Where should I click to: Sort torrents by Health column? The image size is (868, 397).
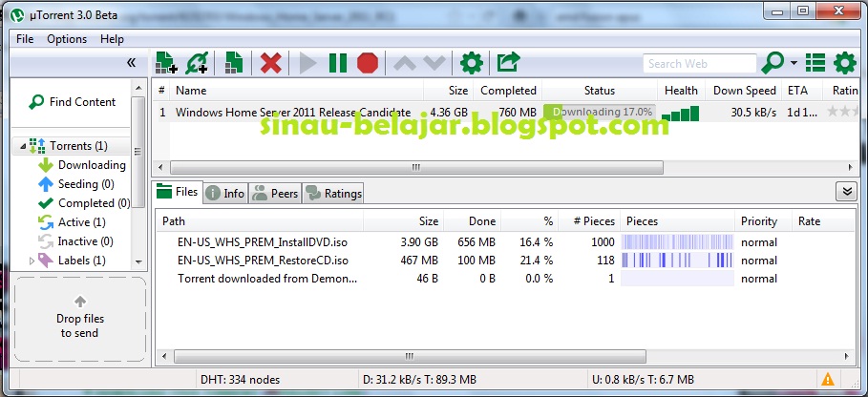681,91
